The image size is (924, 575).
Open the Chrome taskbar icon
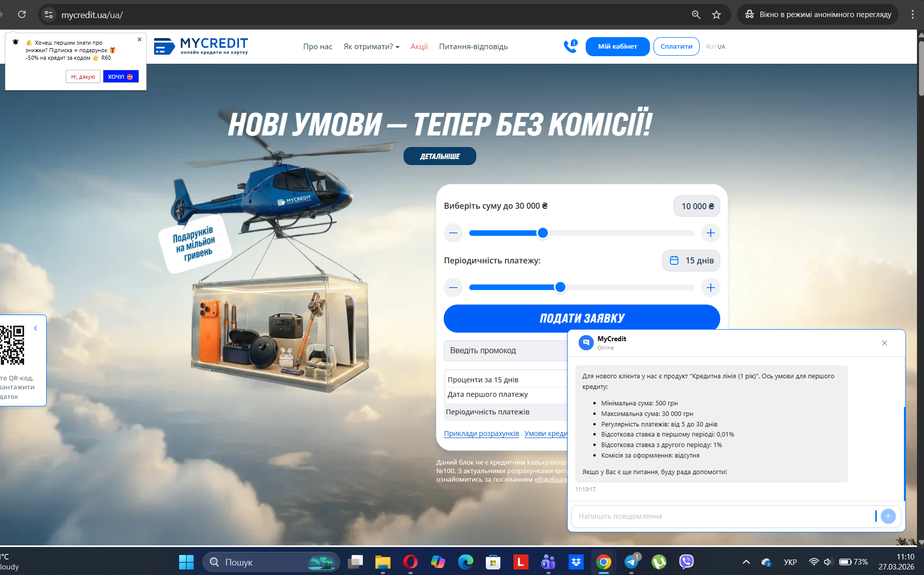604,562
